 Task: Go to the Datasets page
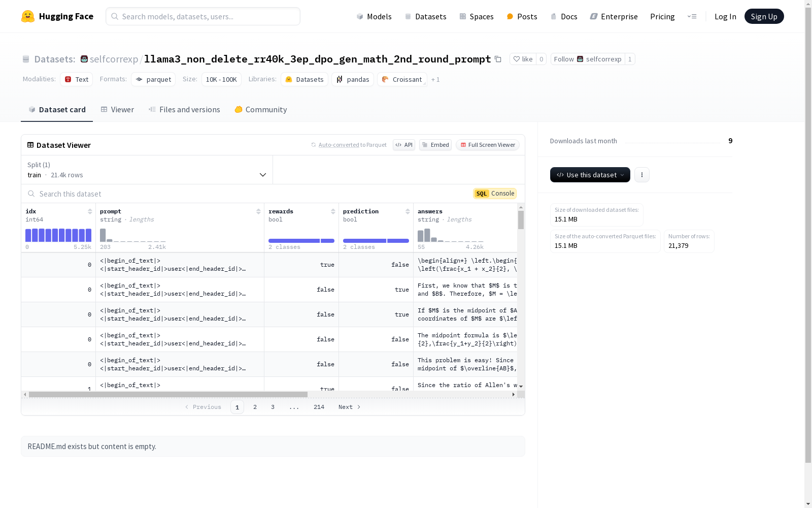coord(425,16)
